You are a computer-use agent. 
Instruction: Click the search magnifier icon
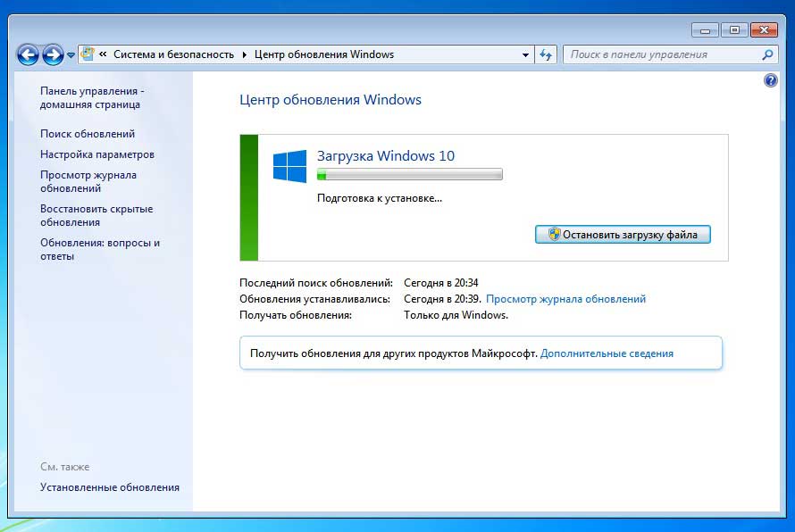click(x=766, y=54)
